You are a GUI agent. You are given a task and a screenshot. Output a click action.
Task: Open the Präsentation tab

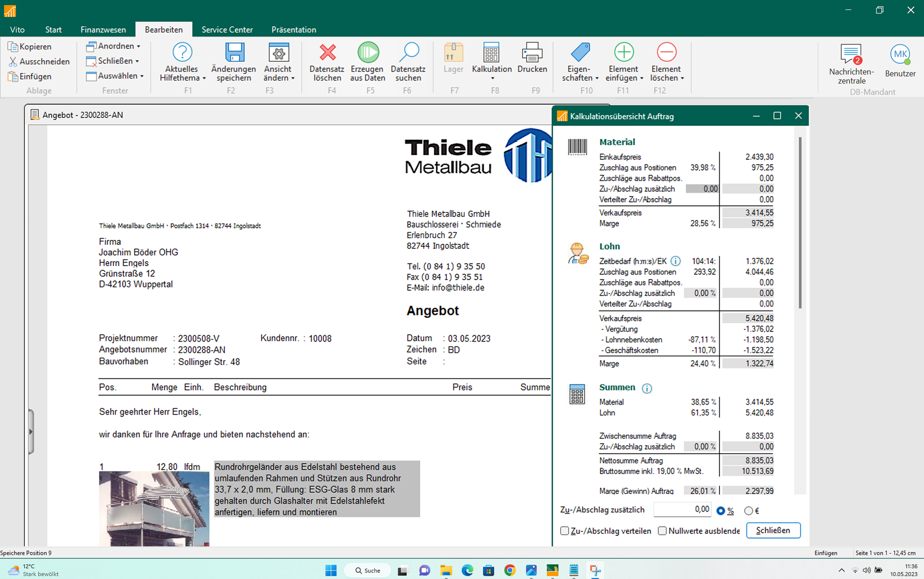point(294,29)
